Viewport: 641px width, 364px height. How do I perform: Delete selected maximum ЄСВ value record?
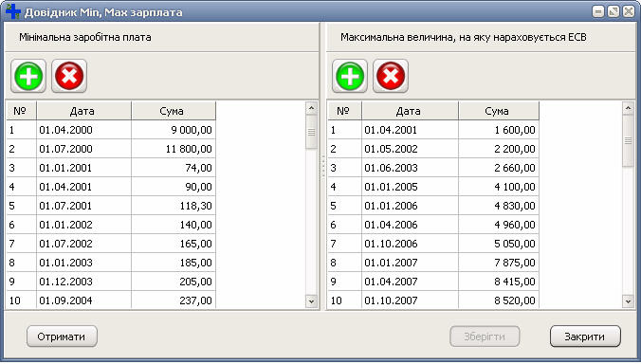point(391,76)
